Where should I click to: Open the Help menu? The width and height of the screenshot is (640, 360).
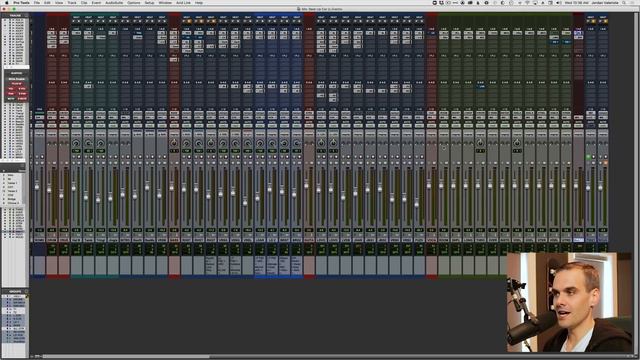[199, 3]
